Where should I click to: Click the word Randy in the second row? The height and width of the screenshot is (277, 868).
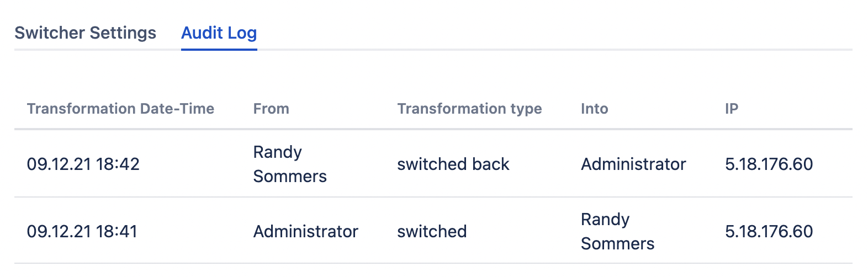pos(605,220)
